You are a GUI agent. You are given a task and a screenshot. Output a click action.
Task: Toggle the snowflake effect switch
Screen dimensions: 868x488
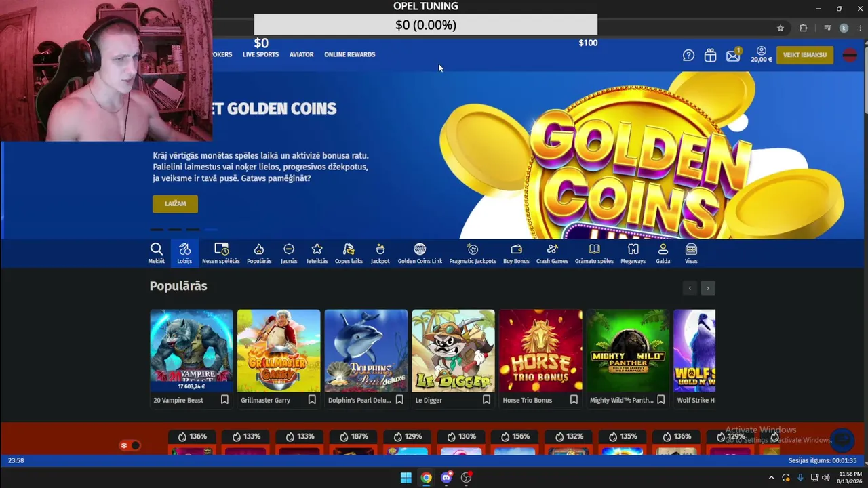pos(130,445)
